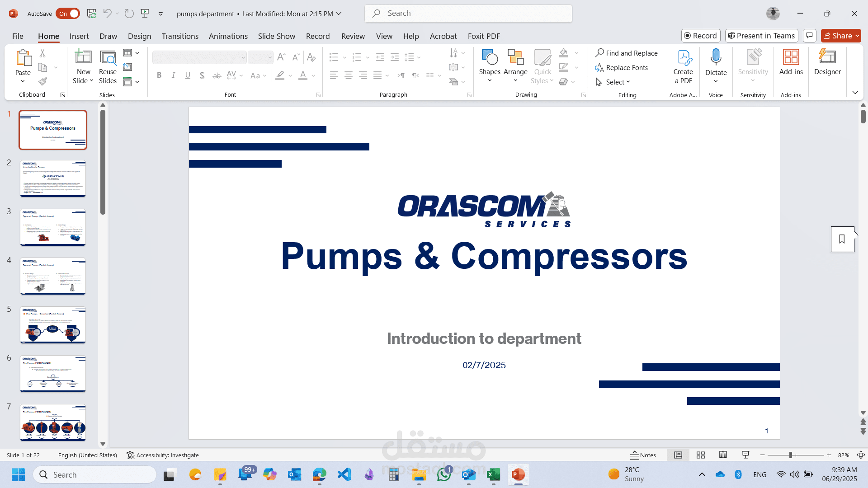Collapse the ribbon with the chevron

pyautogui.click(x=855, y=93)
